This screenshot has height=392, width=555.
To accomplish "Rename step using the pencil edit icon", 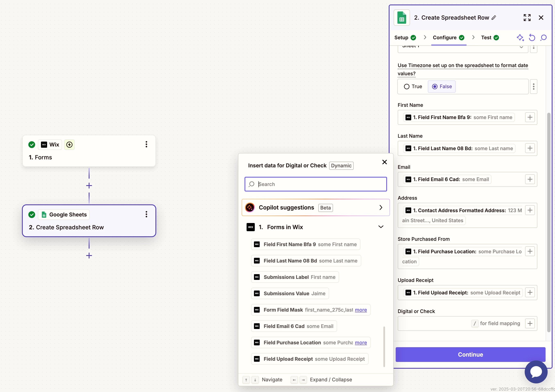I will click(494, 18).
